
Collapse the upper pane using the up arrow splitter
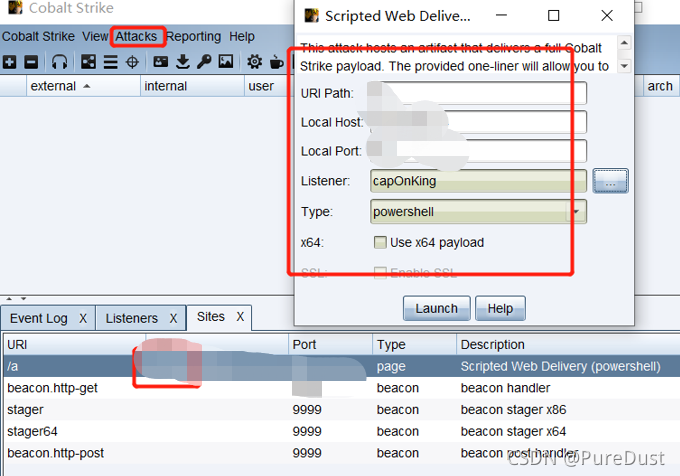pyautogui.click(x=9, y=299)
